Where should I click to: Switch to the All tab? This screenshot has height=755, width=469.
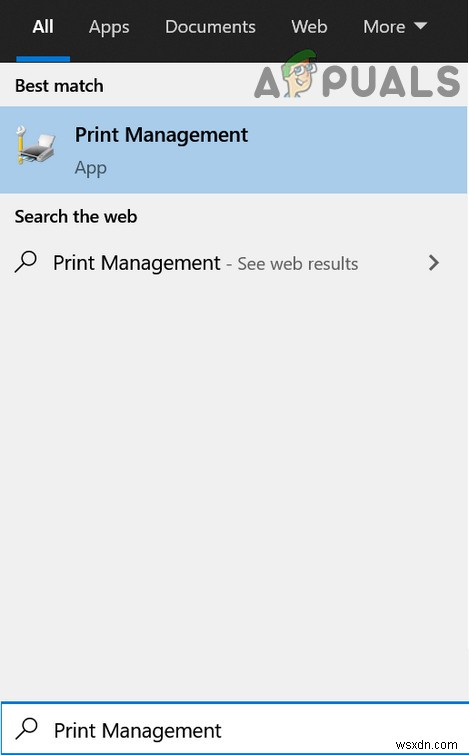[43, 27]
